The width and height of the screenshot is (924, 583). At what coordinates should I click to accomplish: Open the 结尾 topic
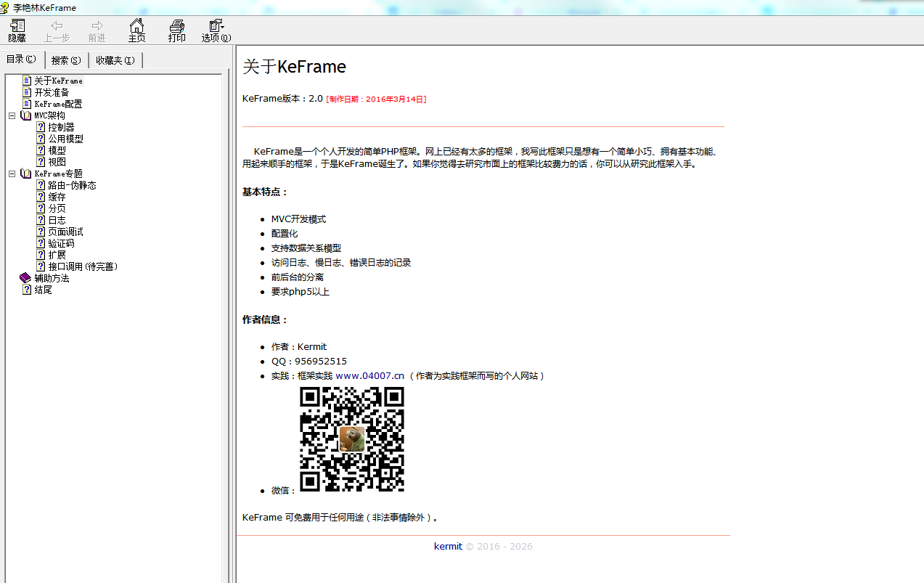[x=43, y=290]
